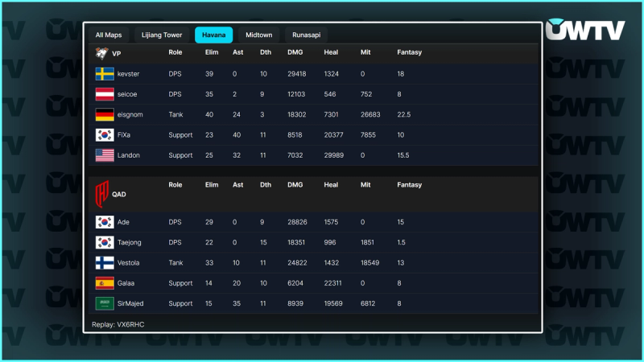
Task: Click the Korean flag beside Ade
Action: pos(105,222)
